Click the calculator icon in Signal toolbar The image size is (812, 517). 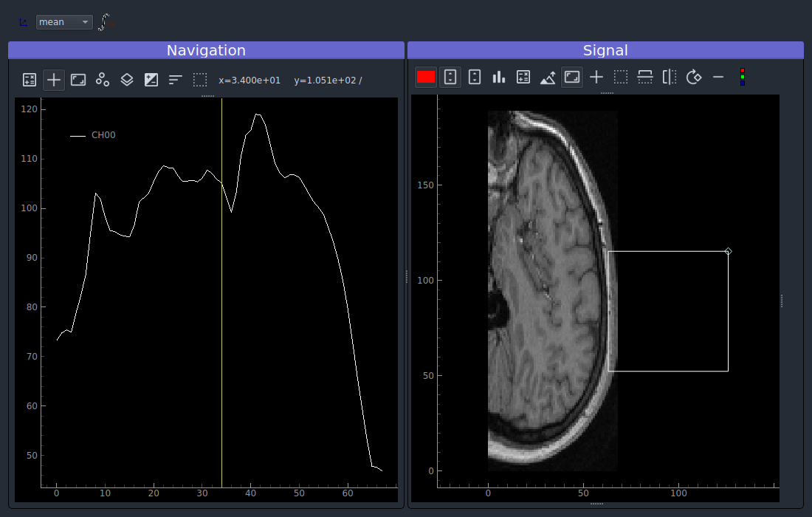click(x=523, y=78)
